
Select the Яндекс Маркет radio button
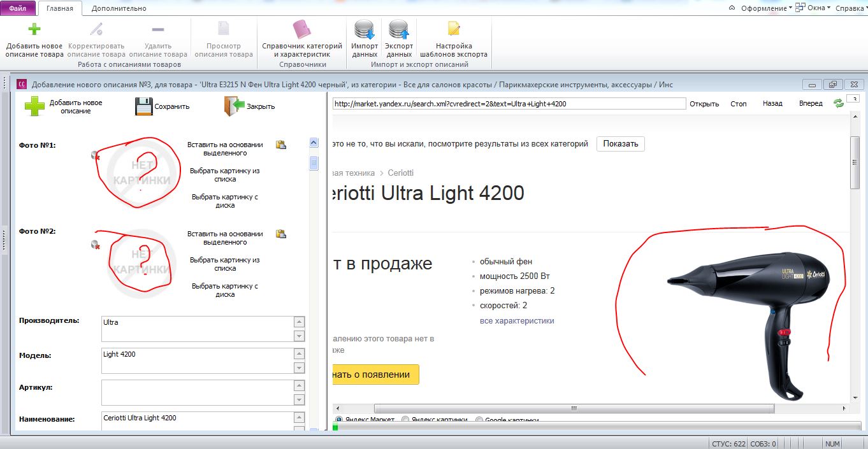coord(339,420)
